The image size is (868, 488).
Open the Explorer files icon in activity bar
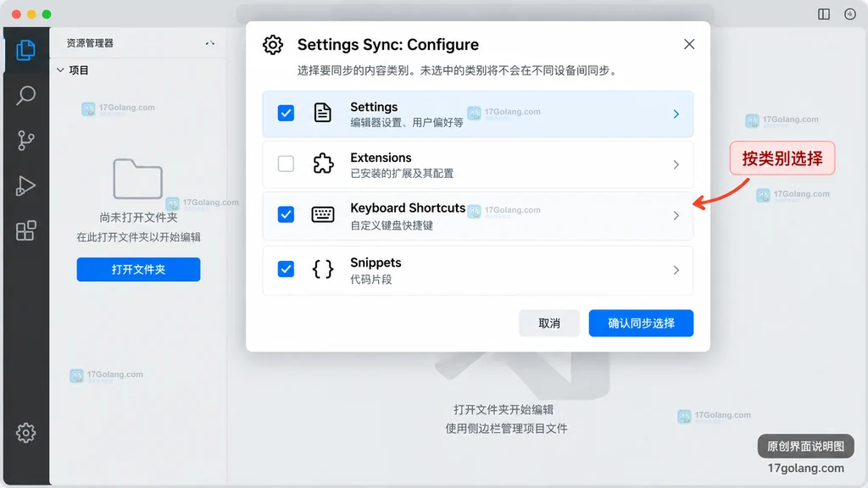(x=25, y=50)
